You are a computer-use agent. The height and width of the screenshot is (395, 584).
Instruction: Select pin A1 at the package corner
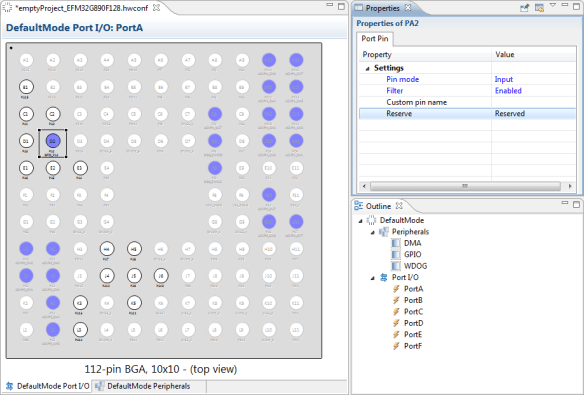point(26,60)
